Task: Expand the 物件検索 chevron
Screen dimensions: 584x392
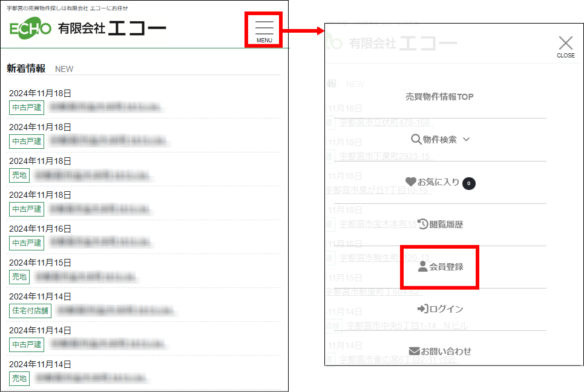Action: tap(467, 139)
